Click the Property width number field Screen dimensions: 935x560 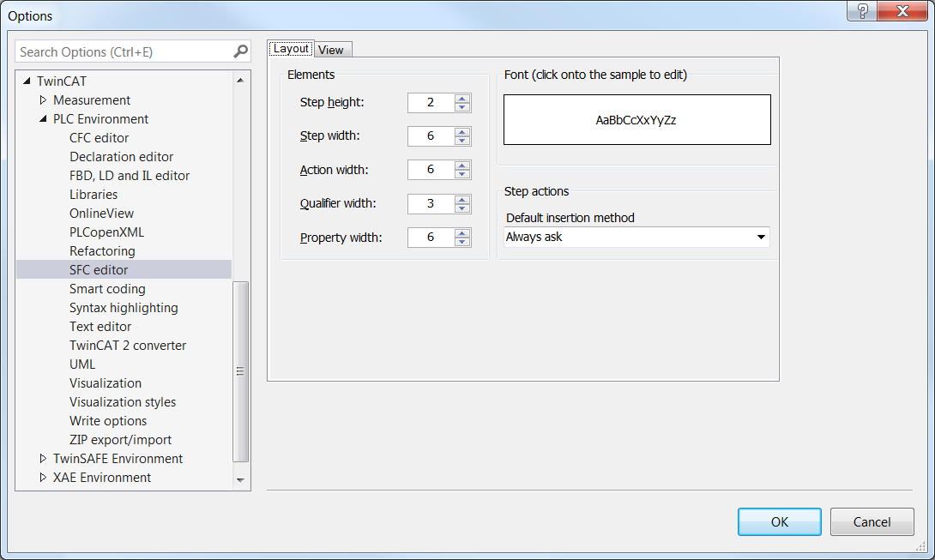(431, 238)
